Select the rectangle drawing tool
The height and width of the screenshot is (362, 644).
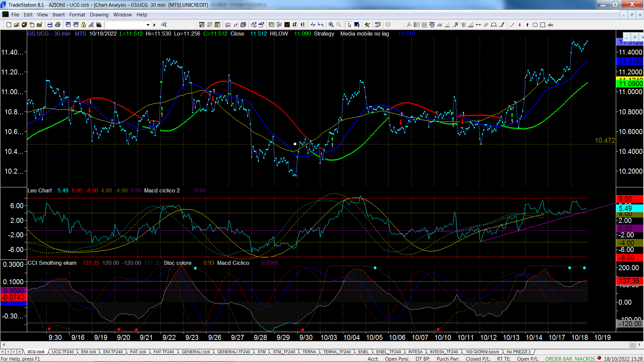[543, 25]
